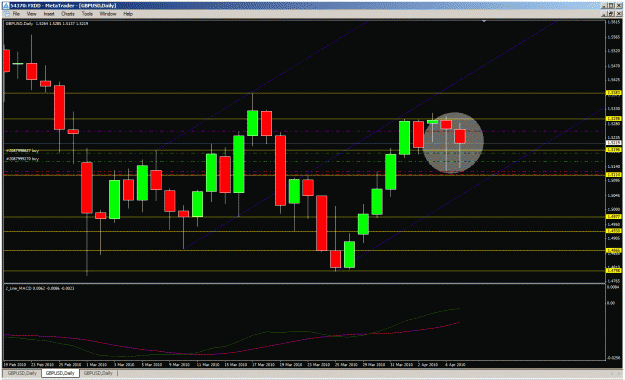
Task: Click the yellow 1.5383 price tag
Action: click(x=613, y=93)
